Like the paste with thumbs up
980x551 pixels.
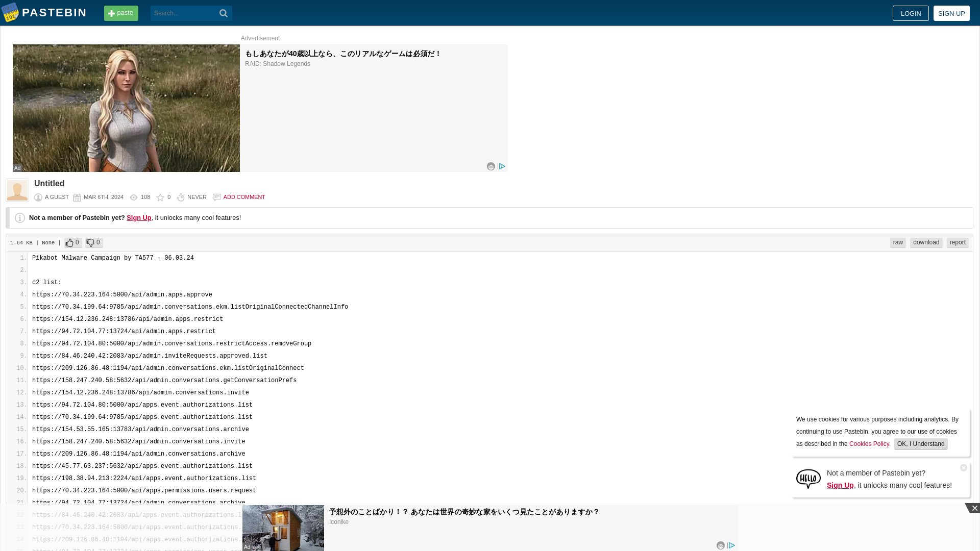pyautogui.click(x=73, y=243)
